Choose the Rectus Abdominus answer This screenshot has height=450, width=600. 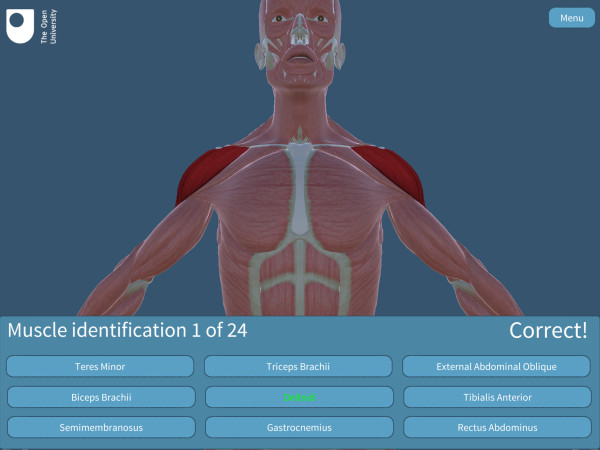click(x=497, y=427)
